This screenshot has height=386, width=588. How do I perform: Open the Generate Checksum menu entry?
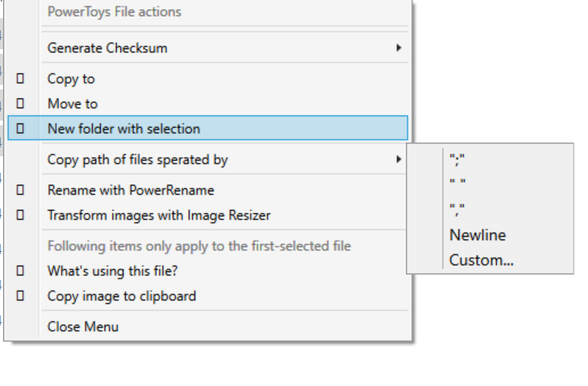click(x=107, y=48)
